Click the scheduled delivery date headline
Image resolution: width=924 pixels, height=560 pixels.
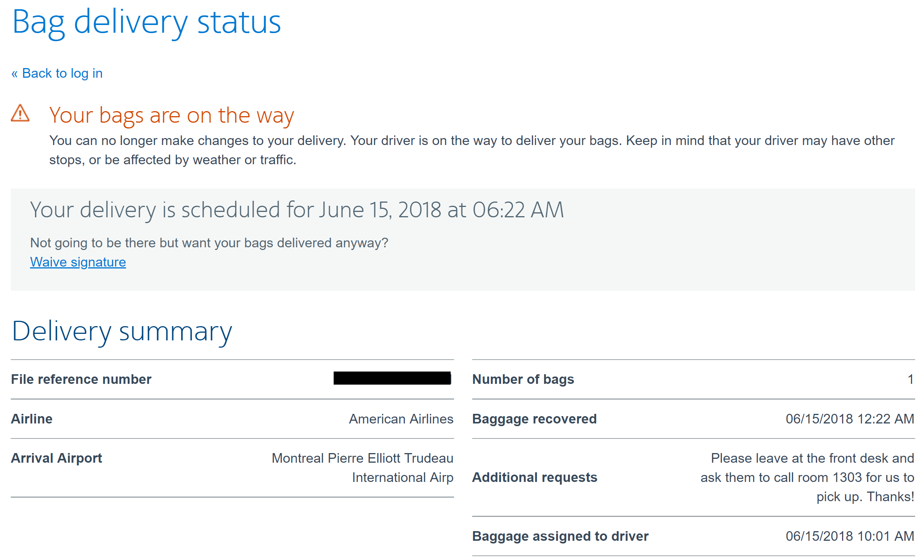point(297,210)
